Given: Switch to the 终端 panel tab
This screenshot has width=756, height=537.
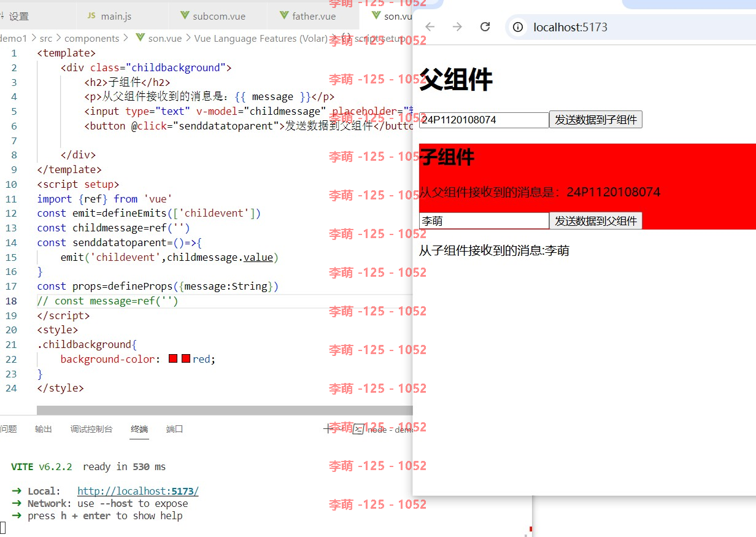Looking at the screenshot, I should [x=139, y=429].
